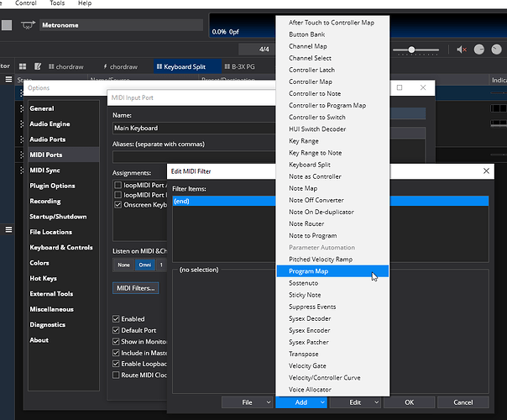
Task: Choose Voice Allocator in the filter menu
Action: tap(332, 390)
